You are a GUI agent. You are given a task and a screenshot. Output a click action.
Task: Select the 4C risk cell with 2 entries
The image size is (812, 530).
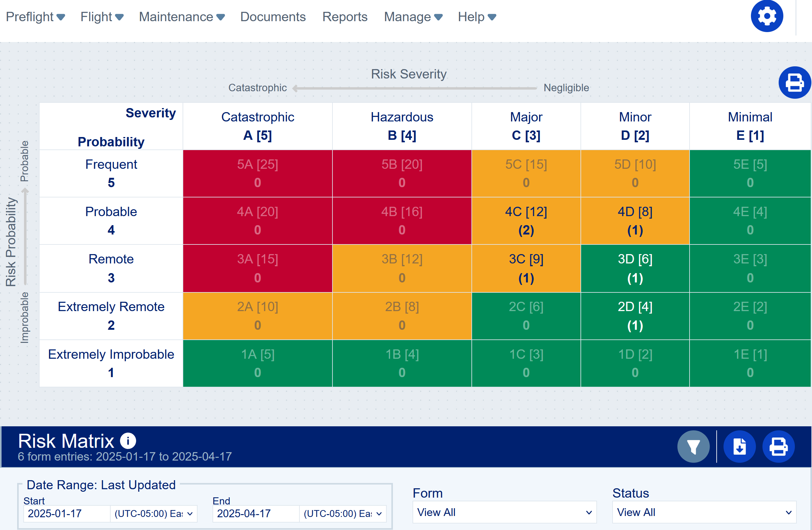pyautogui.click(x=526, y=221)
